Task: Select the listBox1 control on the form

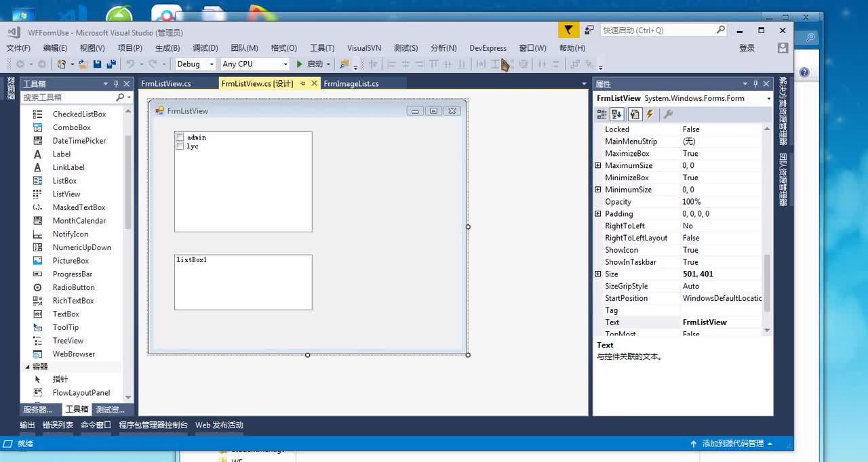Action: point(243,282)
